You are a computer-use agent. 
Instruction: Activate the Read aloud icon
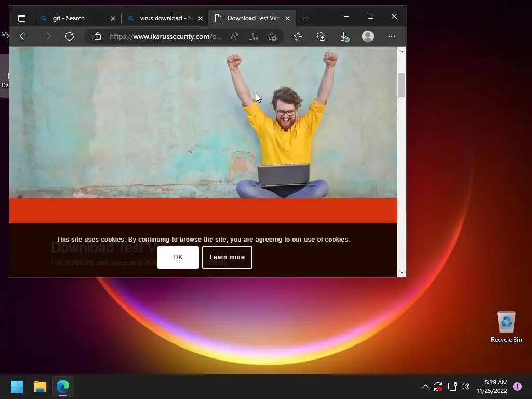tap(234, 36)
